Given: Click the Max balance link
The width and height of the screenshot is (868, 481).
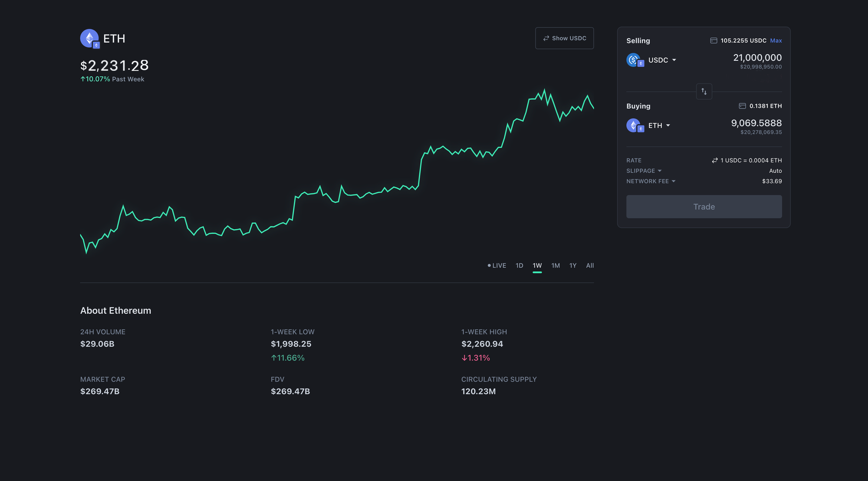Looking at the screenshot, I should [776, 40].
